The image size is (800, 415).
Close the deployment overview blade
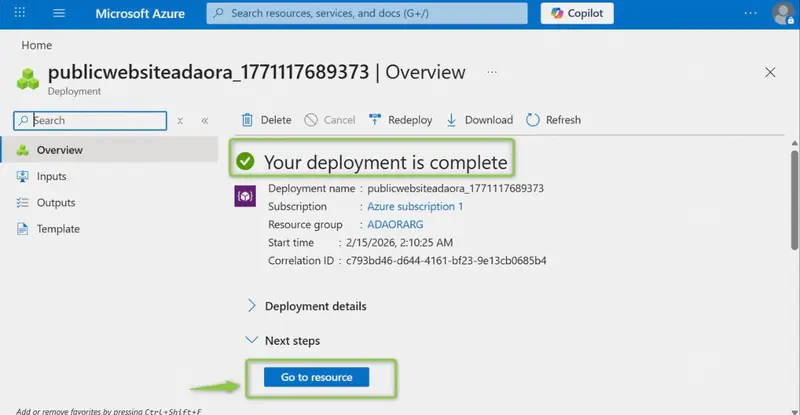point(770,72)
